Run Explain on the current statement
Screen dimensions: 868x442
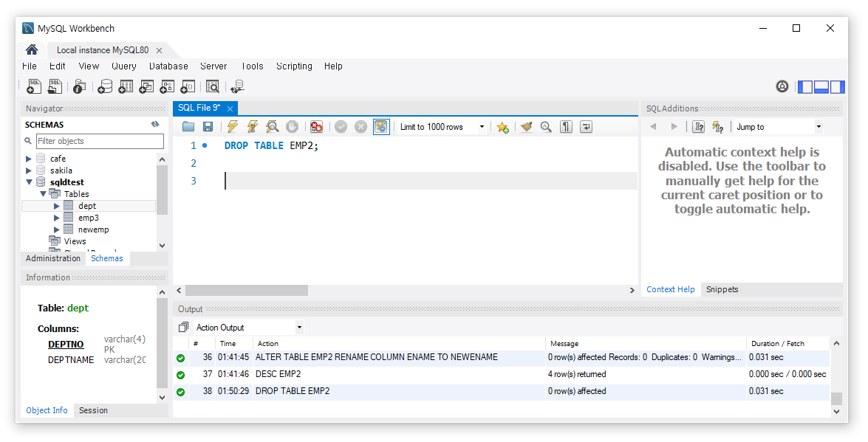(x=272, y=127)
